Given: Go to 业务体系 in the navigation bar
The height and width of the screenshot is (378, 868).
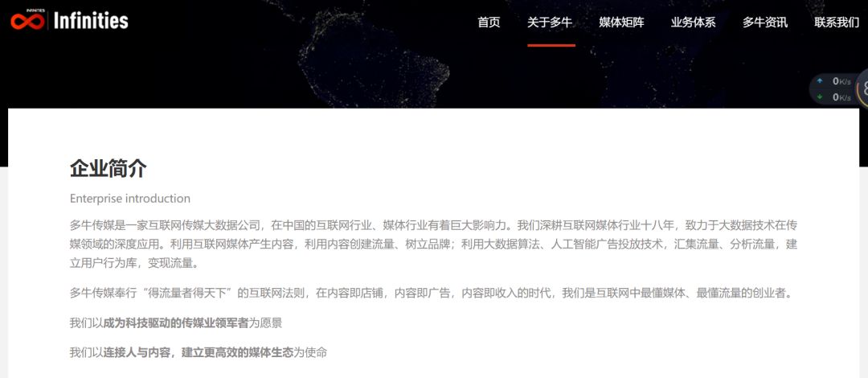Looking at the screenshot, I should (x=694, y=23).
